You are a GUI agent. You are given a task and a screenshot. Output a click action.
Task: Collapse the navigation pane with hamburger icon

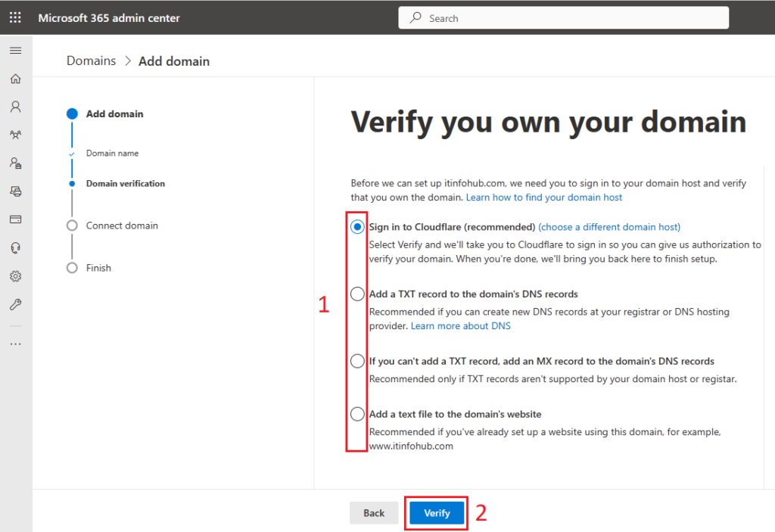pyautogui.click(x=16, y=50)
